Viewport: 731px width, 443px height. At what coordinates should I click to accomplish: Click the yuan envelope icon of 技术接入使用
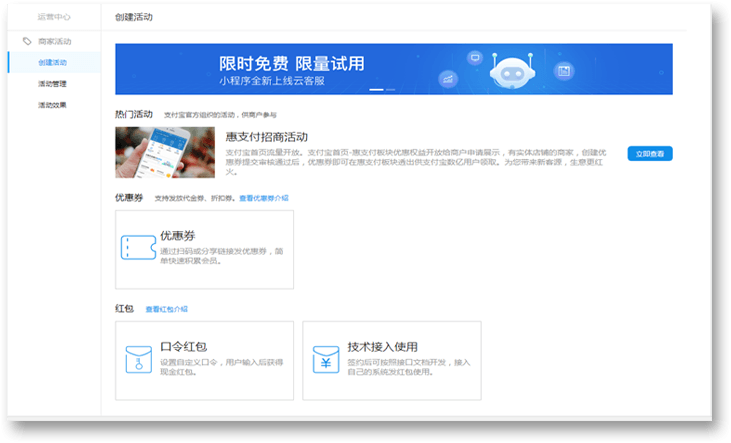pos(325,359)
